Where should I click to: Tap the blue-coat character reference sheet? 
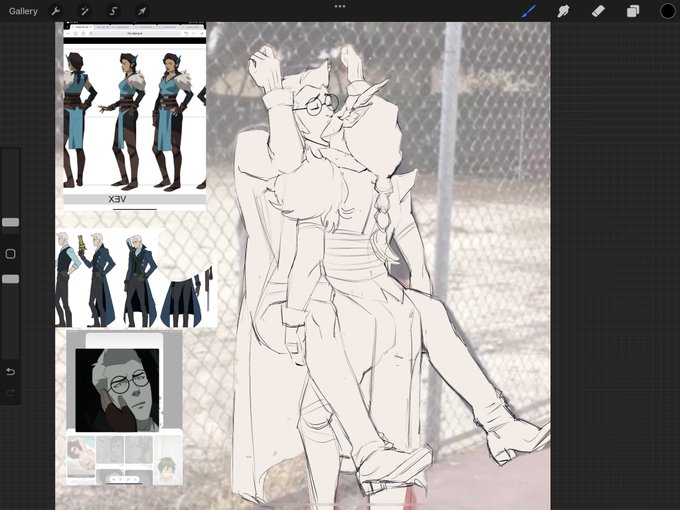136,278
